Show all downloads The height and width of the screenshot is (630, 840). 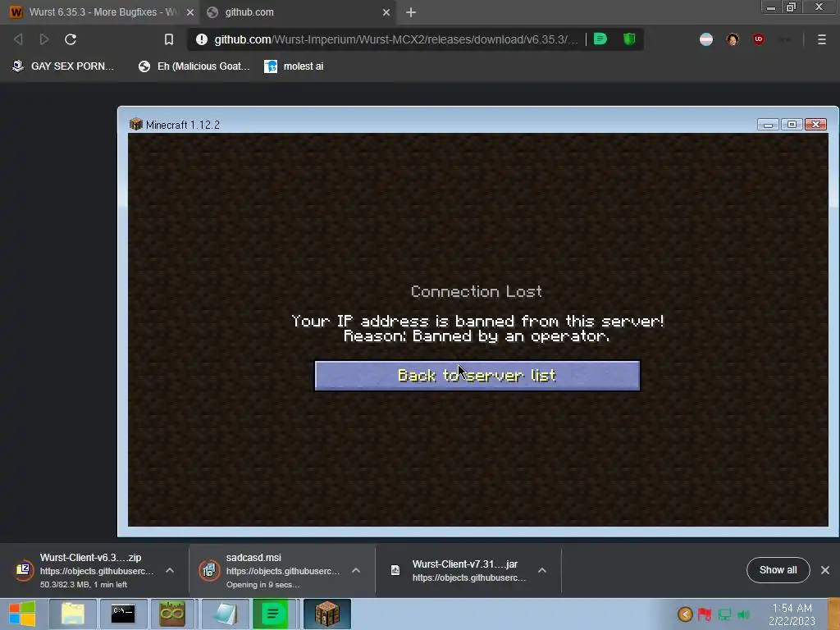[778, 570]
